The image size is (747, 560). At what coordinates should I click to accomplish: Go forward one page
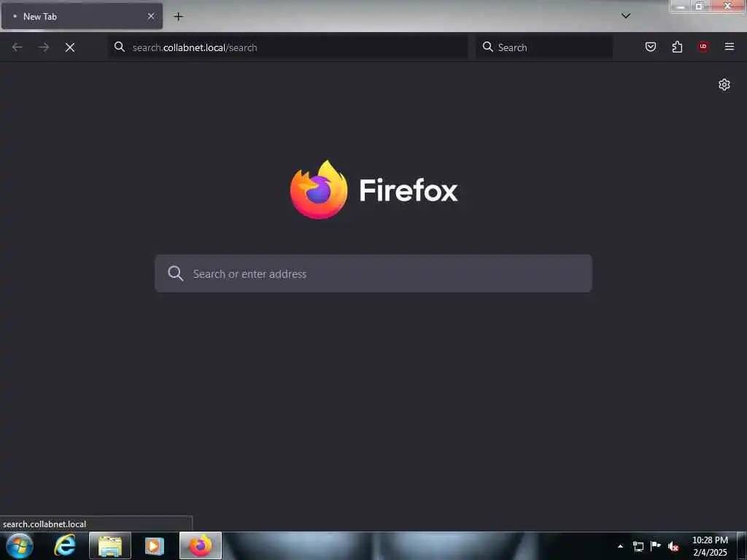coord(44,47)
